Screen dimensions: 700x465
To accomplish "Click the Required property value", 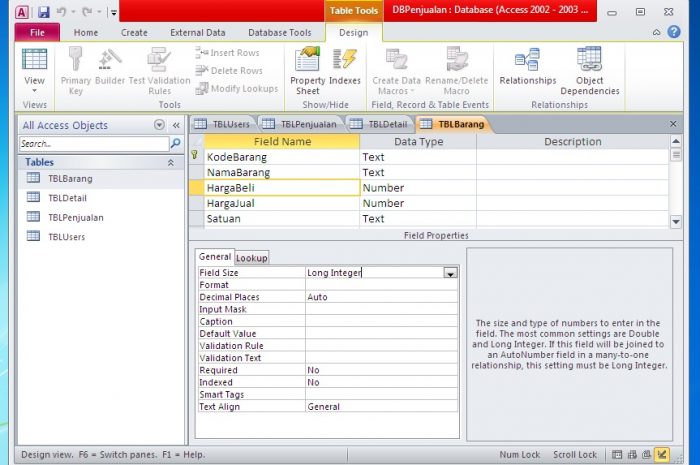I will [381, 370].
